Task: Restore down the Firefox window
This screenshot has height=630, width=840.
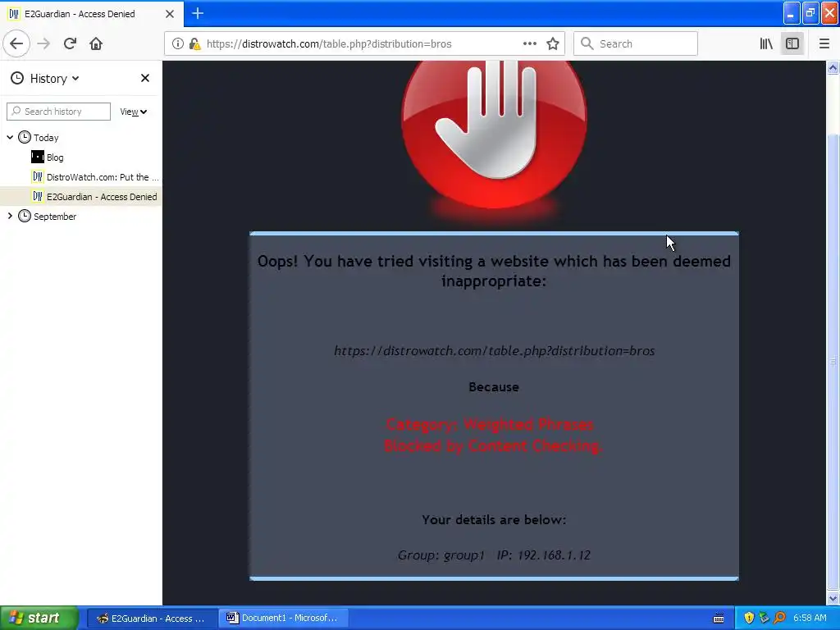Action: 810,13
